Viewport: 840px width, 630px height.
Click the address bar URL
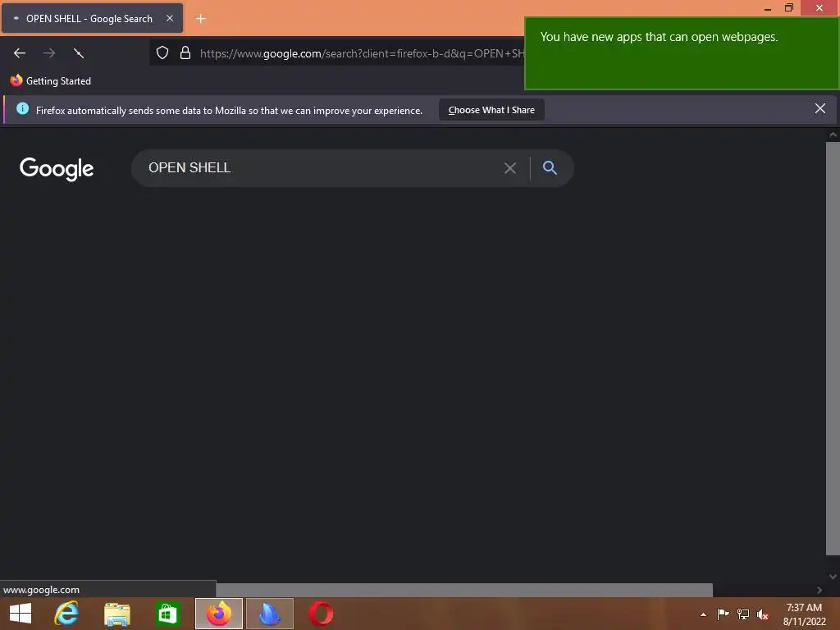pos(362,53)
